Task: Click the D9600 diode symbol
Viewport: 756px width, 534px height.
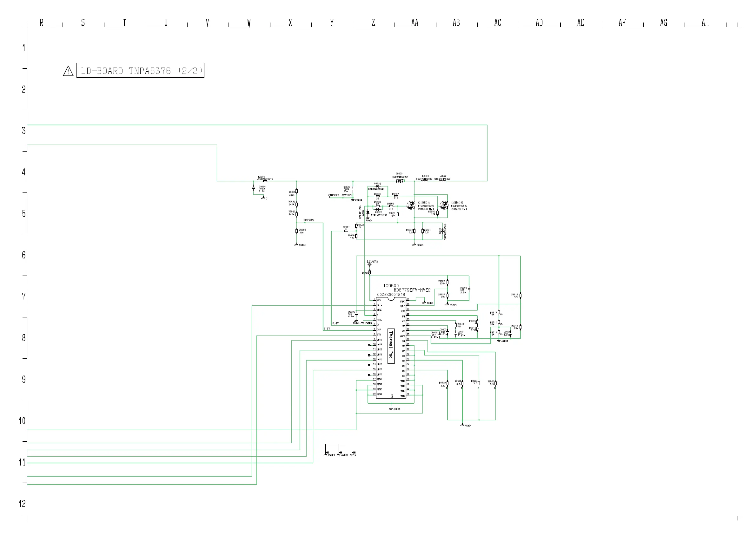Action: 399,181
